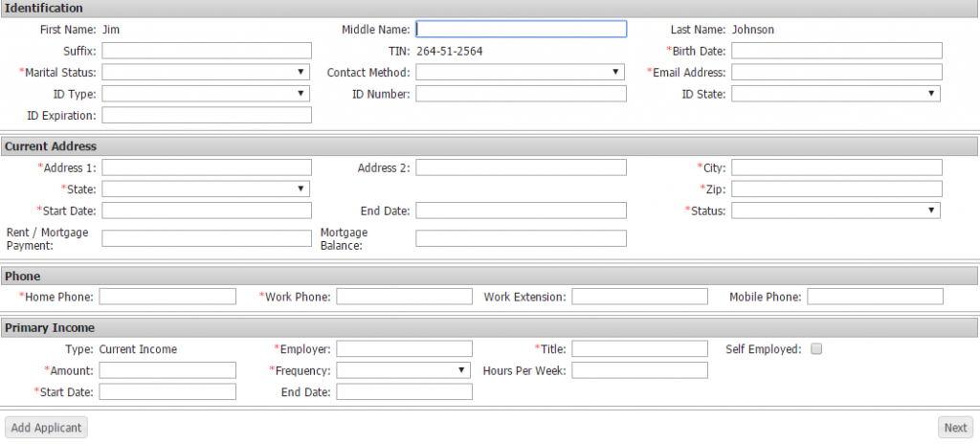Click the Zip input field
This screenshot has width=980, height=444.
click(836, 189)
